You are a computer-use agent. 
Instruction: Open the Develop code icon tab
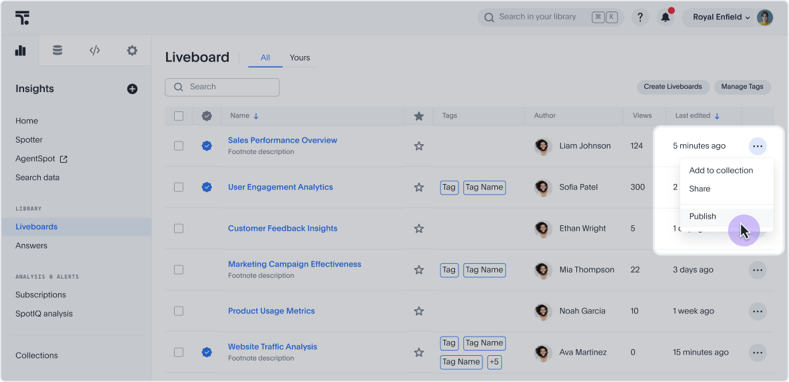95,50
